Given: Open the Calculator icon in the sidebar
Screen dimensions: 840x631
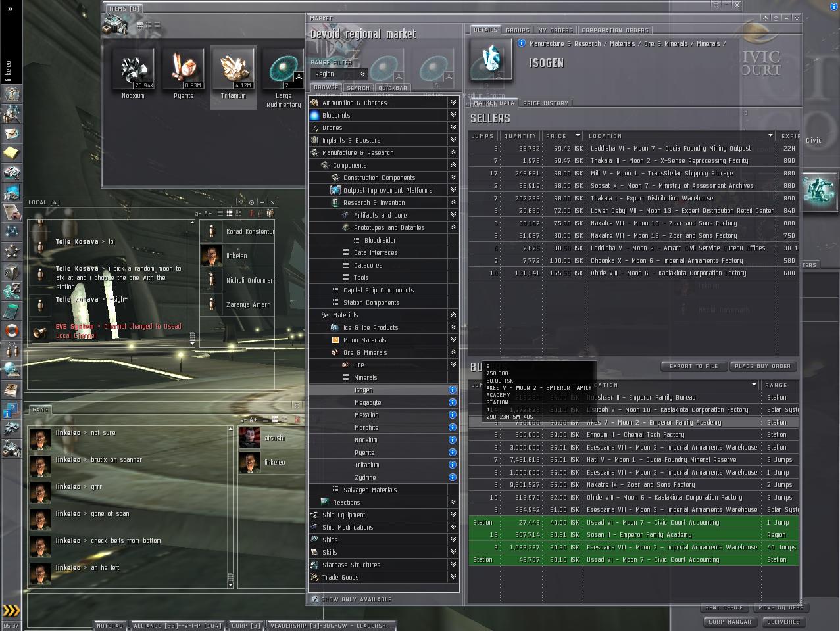Looking at the screenshot, I should point(11,311).
